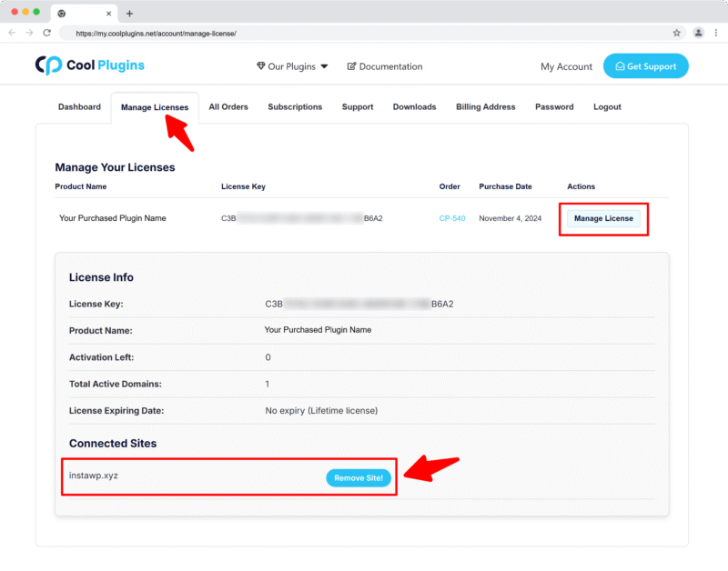The image size is (728, 571).
Task: Click the Manage License button
Action: pyautogui.click(x=603, y=218)
